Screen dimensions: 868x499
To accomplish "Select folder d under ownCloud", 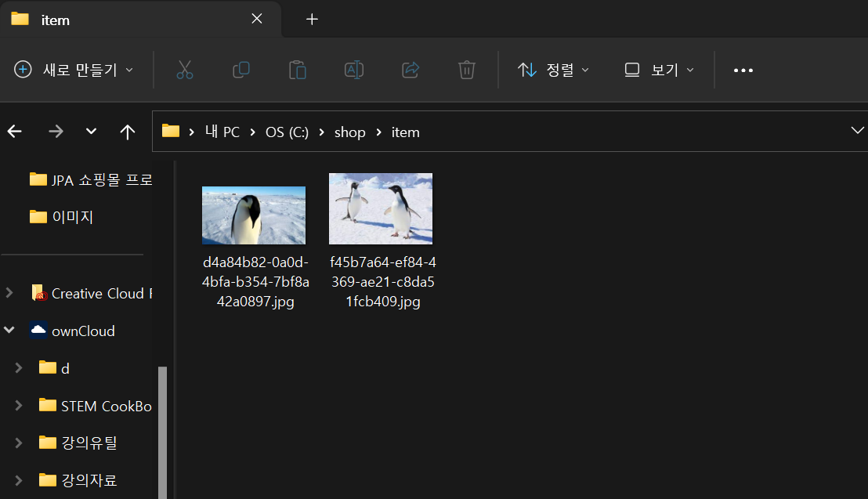I will [x=54, y=367].
